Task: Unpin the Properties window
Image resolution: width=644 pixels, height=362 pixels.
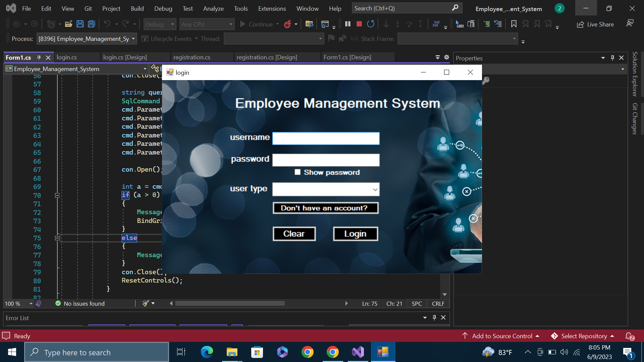Action: coord(612,58)
